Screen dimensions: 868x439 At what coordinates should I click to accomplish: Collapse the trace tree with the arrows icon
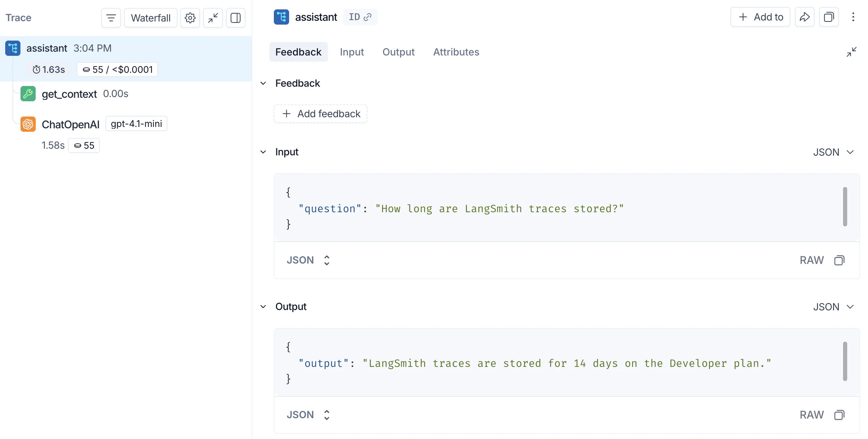(x=213, y=18)
